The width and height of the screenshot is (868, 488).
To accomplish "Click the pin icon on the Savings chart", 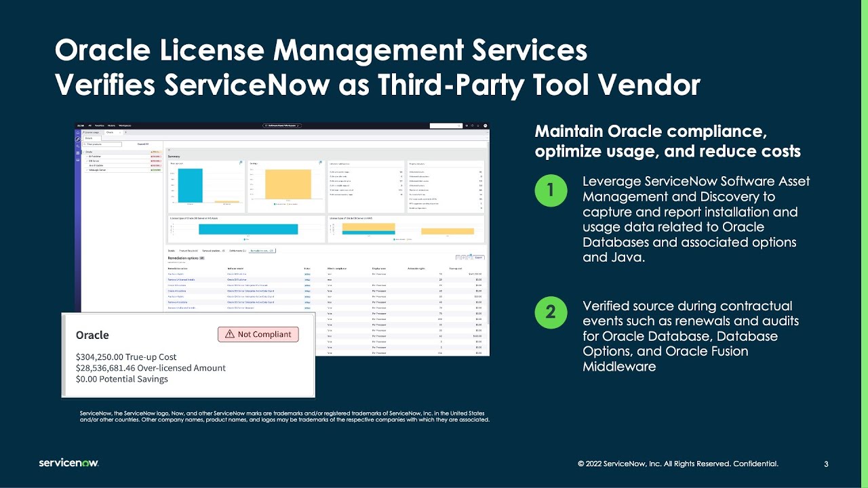I will tap(320, 162).
